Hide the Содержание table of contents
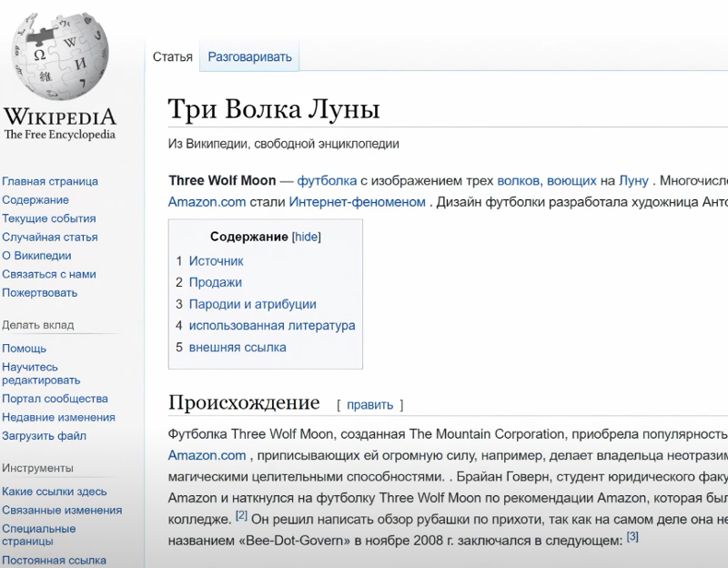This screenshot has width=728, height=568. click(306, 237)
